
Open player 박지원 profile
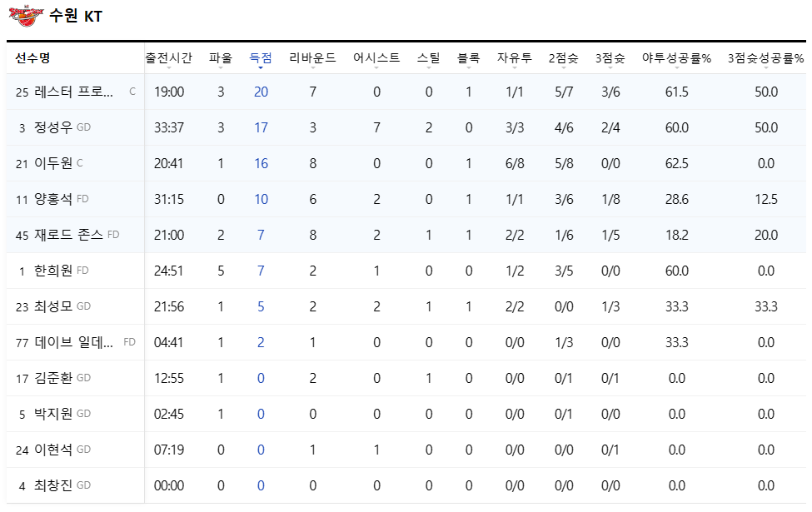pyautogui.click(x=53, y=414)
